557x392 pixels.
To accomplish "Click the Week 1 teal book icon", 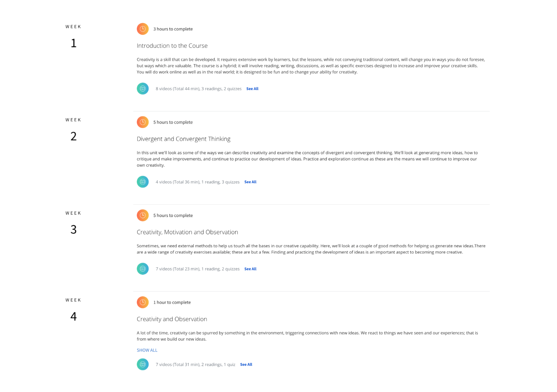I will pyautogui.click(x=142, y=89).
